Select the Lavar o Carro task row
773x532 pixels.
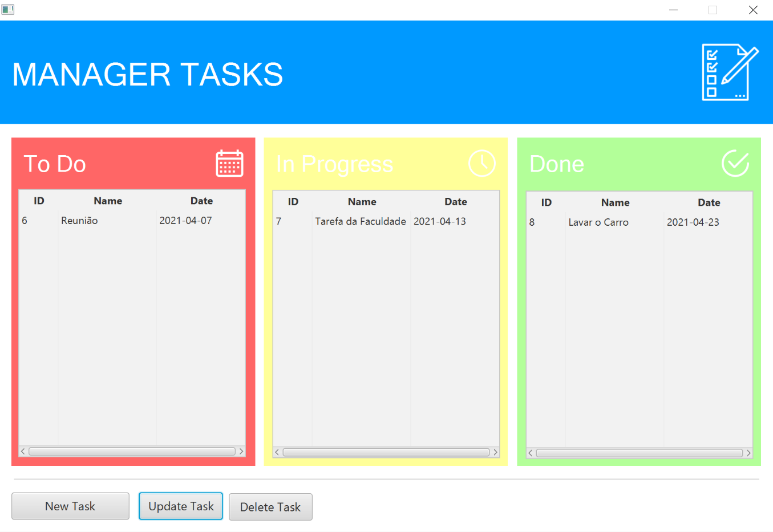click(598, 222)
